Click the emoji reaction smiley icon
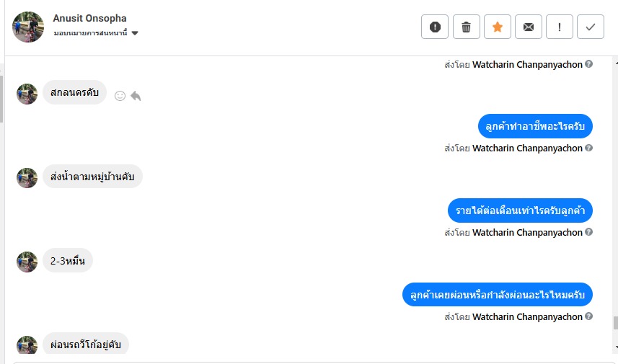Viewport: 618px width, 364px height. [x=120, y=95]
